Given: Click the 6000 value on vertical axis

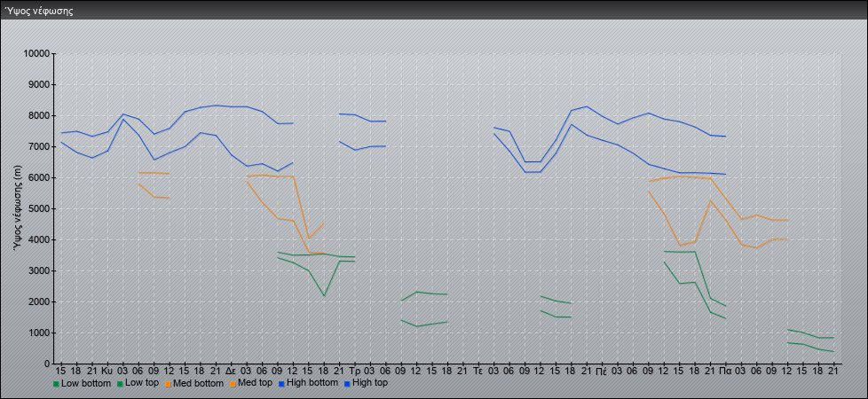Looking at the screenshot, I should coord(39,177).
